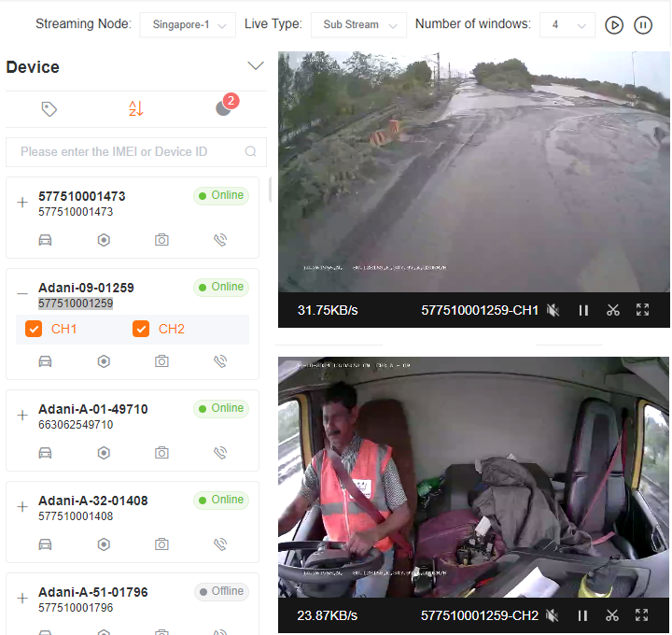Uncheck the CH2 checkbox
This screenshot has height=635, width=672.
coord(141,329)
